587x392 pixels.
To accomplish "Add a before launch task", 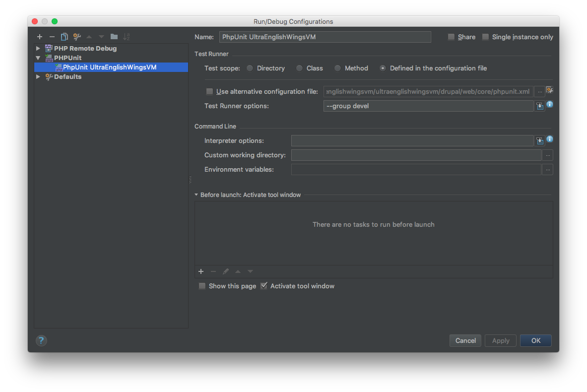I will coord(201,271).
